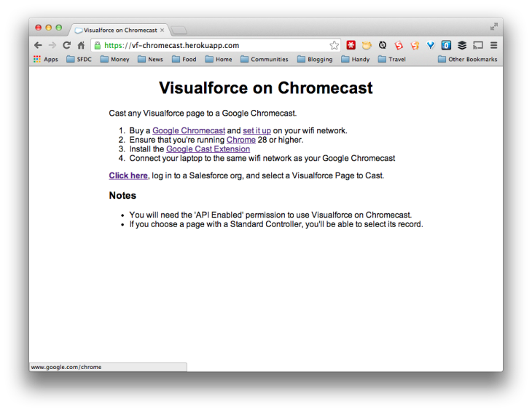Viewport: 532px width, 412px height.
Task: Open the Chrome hamburger menu
Action: coord(493,45)
